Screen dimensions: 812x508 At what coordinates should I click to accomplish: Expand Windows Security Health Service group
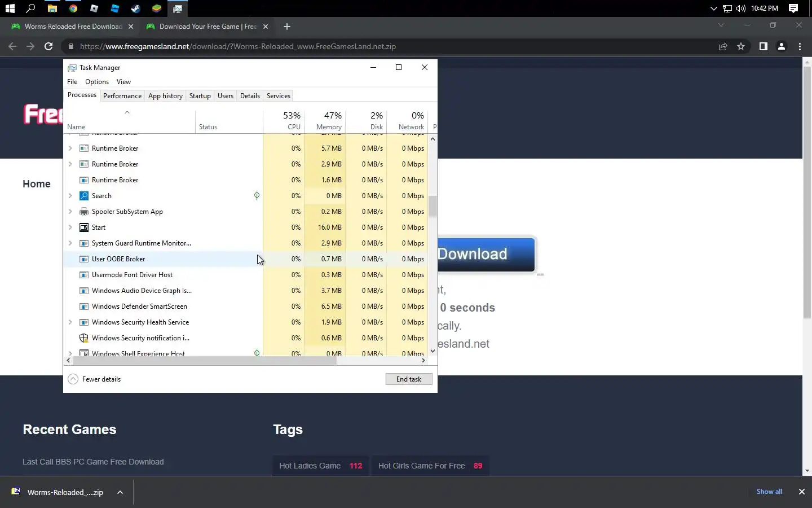[x=70, y=322]
